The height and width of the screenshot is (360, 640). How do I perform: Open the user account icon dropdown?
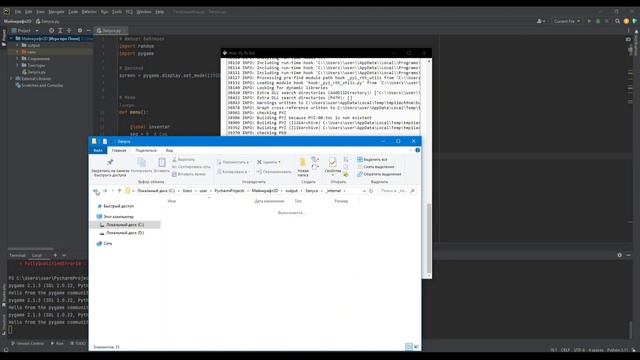541,21
